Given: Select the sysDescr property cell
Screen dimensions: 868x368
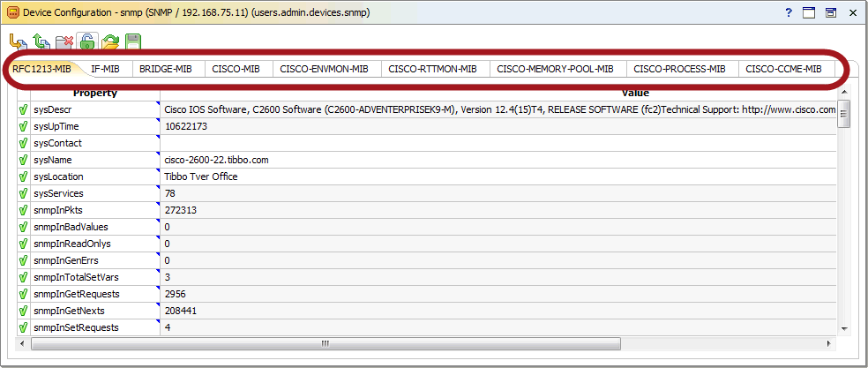Looking at the screenshot, I should coord(94,109).
